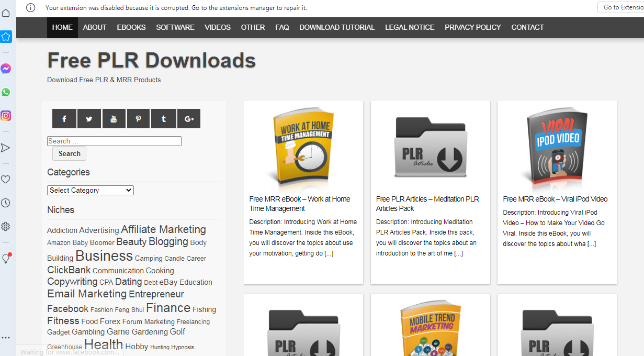Open the FAQ menu item
The height and width of the screenshot is (356, 644).
(282, 27)
